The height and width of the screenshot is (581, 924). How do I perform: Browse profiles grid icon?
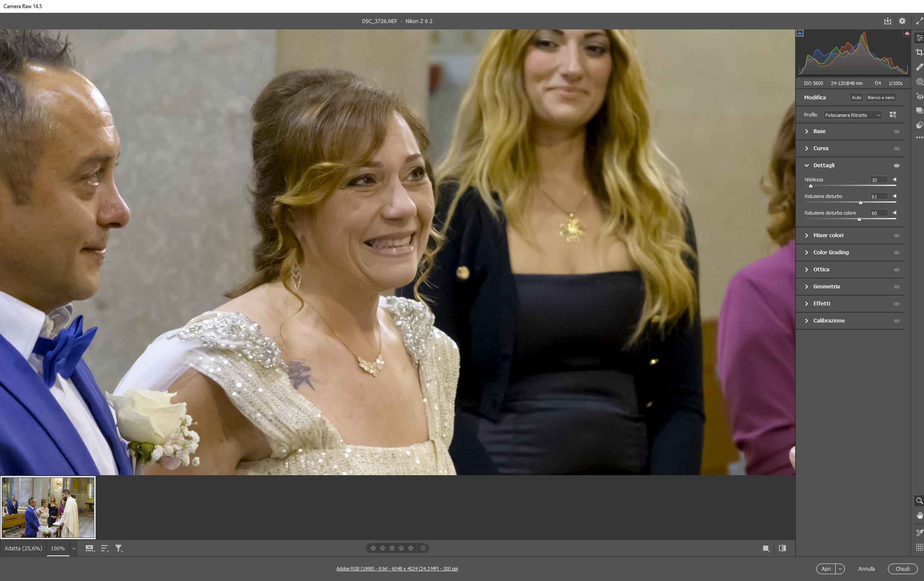(892, 115)
